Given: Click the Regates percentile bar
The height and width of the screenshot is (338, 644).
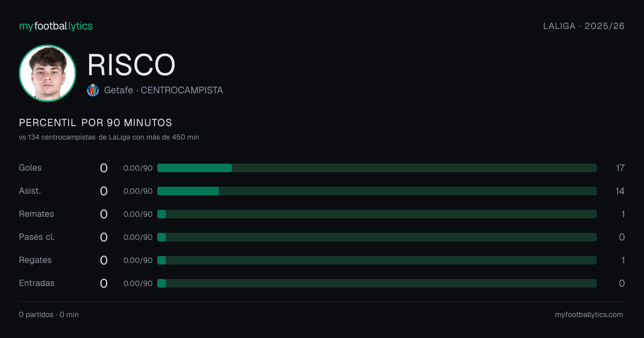Looking at the screenshot, I should [x=377, y=260].
